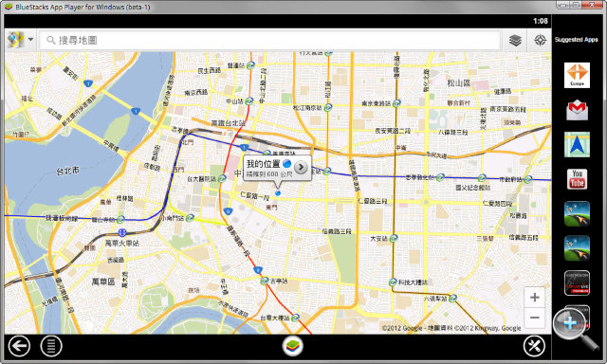Click the 捷運板南線 line label
Image resolution: width=607 pixels, height=364 pixels.
[x=62, y=218]
